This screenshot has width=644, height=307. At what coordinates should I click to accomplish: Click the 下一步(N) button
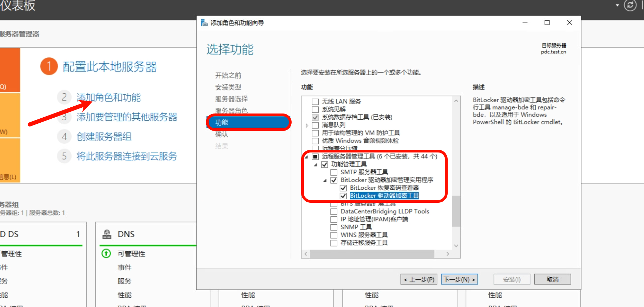point(459,279)
